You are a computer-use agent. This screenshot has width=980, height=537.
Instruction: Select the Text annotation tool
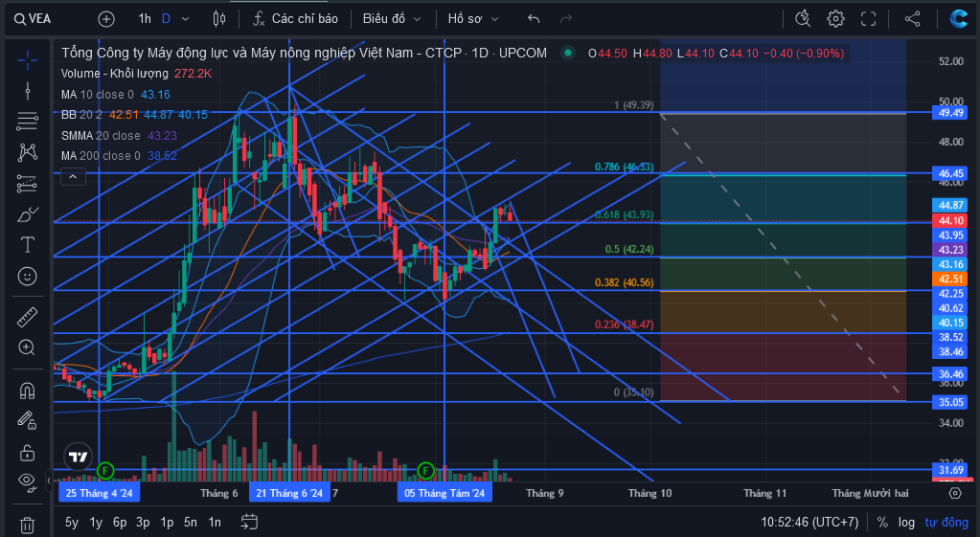pyautogui.click(x=27, y=245)
